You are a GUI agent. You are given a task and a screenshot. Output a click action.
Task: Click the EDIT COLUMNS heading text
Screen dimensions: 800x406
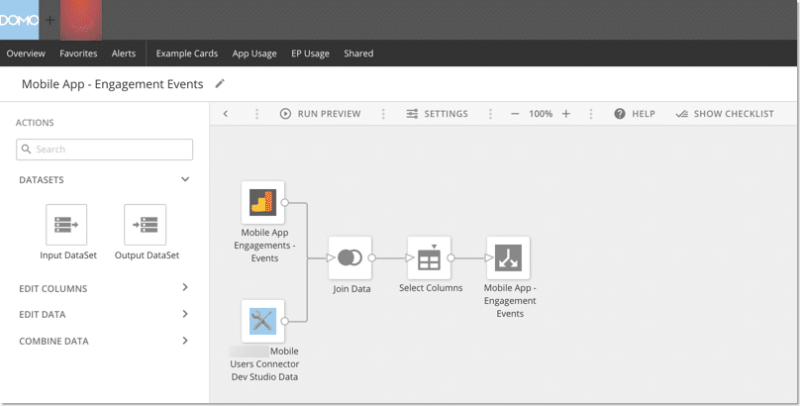tap(53, 288)
